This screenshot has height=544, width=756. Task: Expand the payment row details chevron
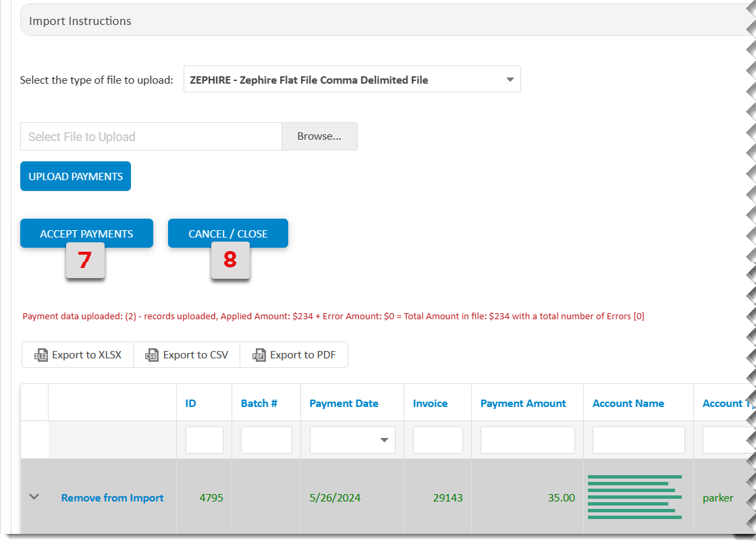(x=34, y=497)
